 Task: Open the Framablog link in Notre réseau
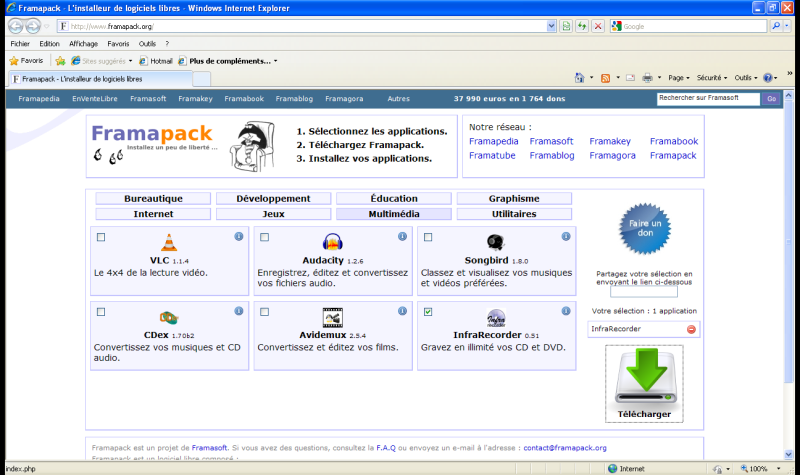click(x=552, y=156)
